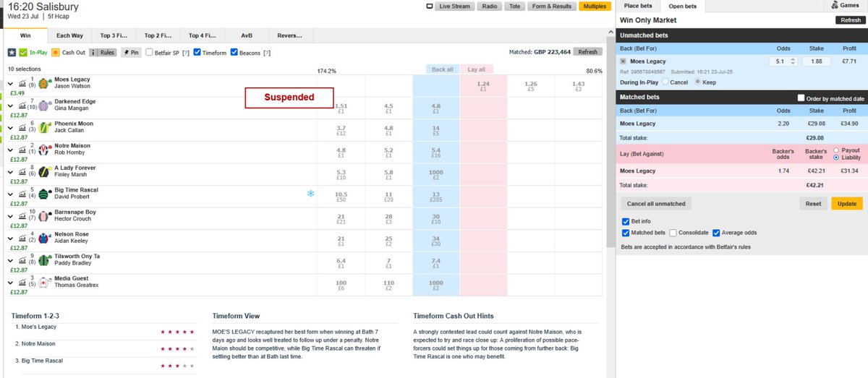Screen dimensions: 868x378
Task: Tick Order by matched date checkbox
Action: click(x=801, y=98)
